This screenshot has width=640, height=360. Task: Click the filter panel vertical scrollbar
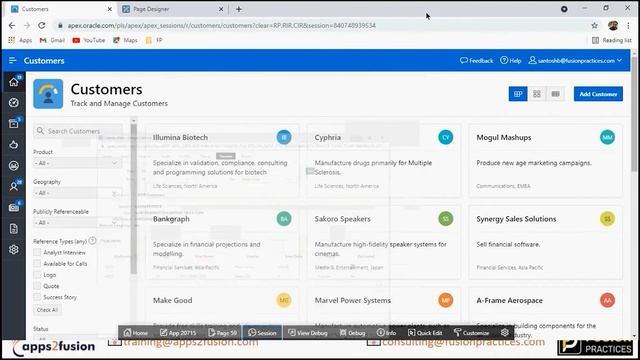click(x=133, y=199)
